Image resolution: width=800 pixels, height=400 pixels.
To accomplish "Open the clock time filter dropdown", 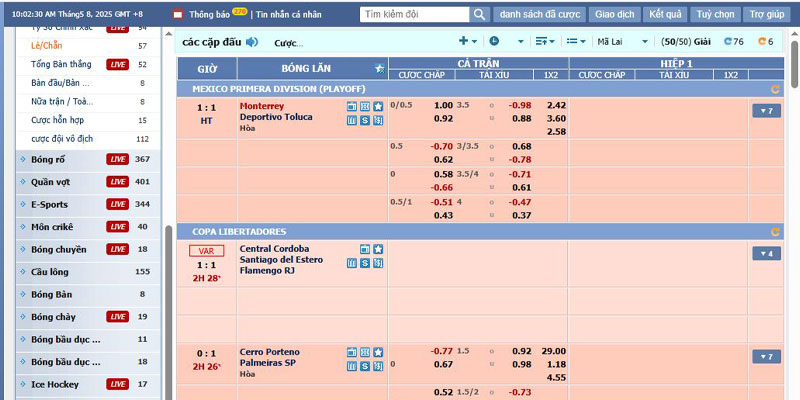I will pyautogui.click(x=506, y=41).
